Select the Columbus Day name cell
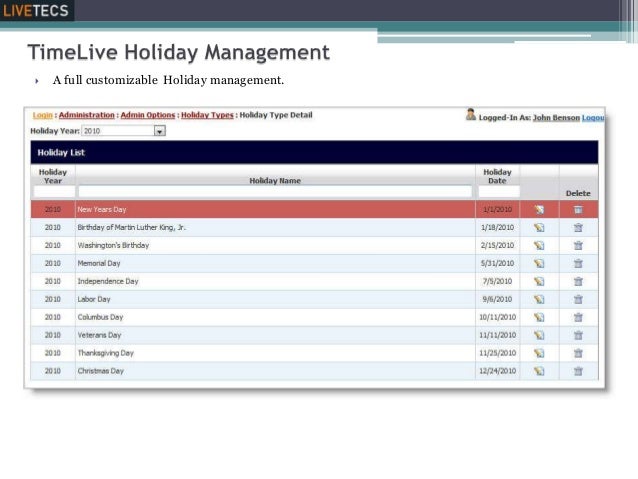Image resolution: width=638 pixels, height=479 pixels. pos(275,317)
